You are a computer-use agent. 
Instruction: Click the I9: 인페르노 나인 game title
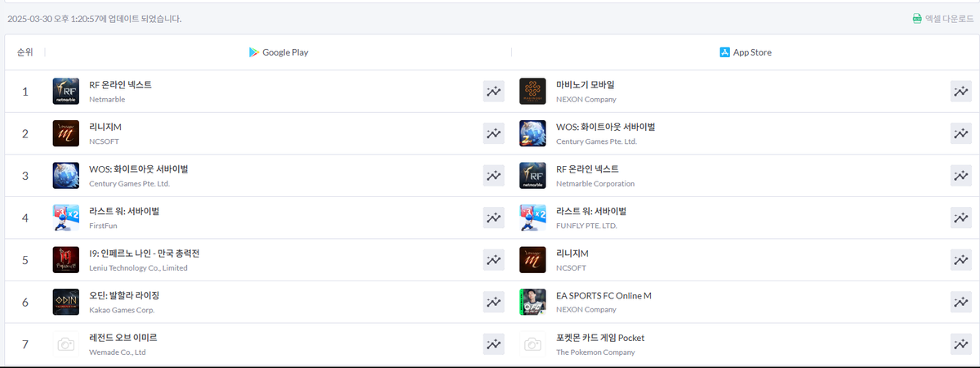pos(145,254)
